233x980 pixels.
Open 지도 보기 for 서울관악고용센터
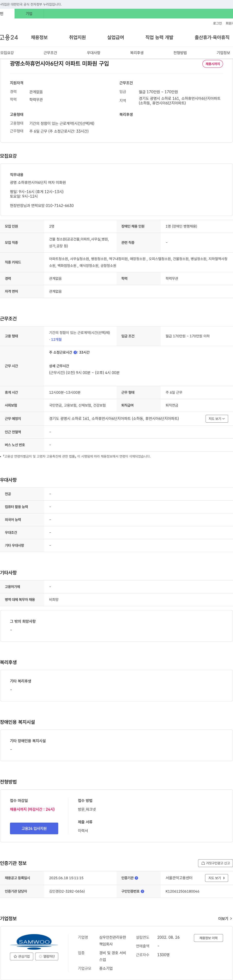217,878
